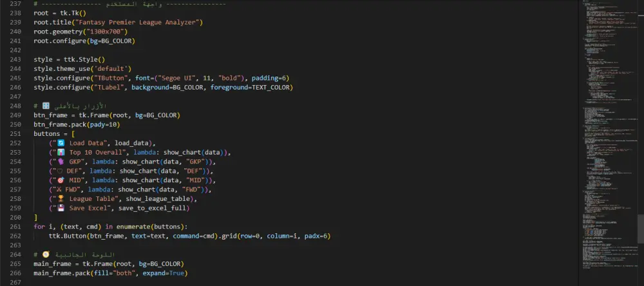Click the "TButton" style string
The height and width of the screenshot is (286, 644).
pos(111,78)
